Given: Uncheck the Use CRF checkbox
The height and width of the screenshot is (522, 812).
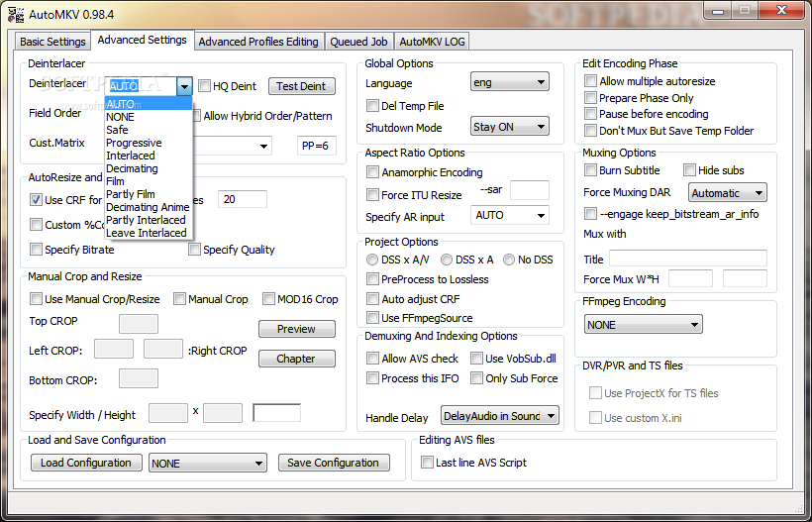Looking at the screenshot, I should click(36, 200).
